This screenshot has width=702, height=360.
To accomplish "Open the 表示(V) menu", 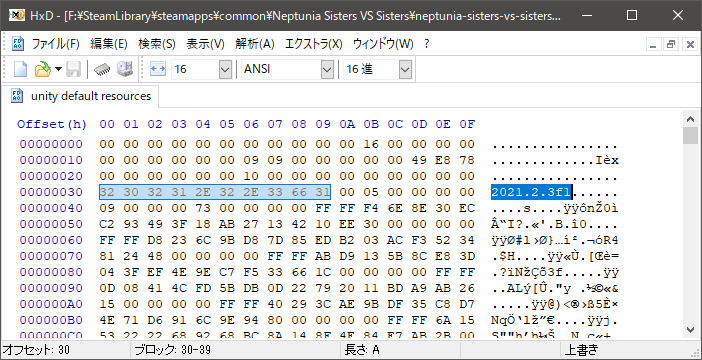I will click(205, 44).
